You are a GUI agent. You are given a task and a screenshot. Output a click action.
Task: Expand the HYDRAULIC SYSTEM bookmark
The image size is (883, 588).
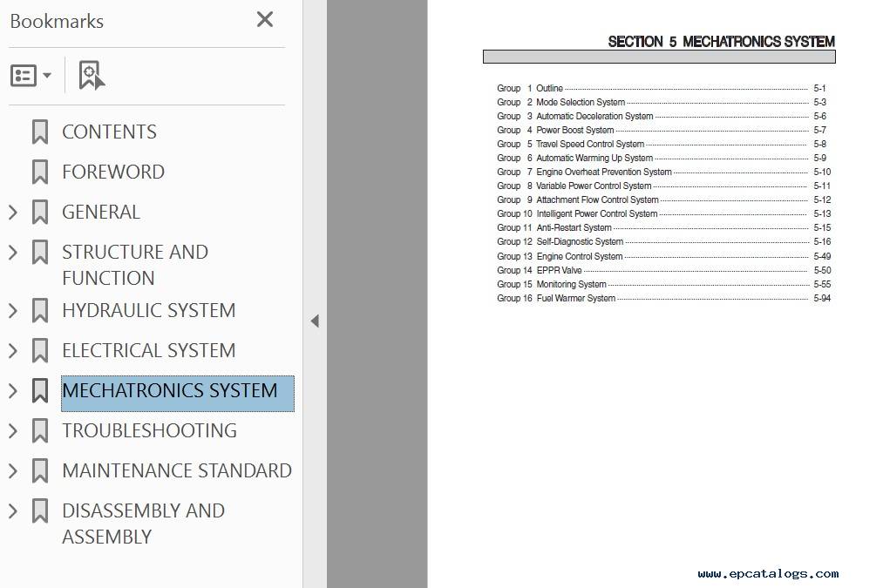point(13,311)
